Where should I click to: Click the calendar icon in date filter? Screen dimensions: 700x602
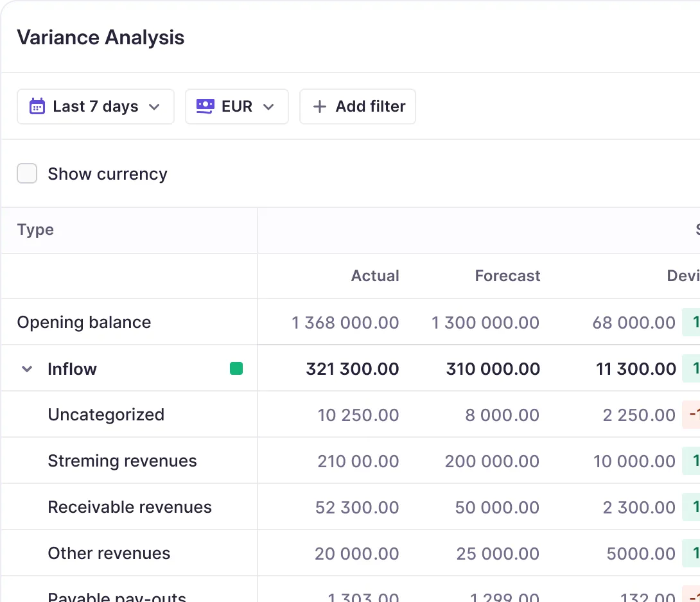[x=37, y=107]
